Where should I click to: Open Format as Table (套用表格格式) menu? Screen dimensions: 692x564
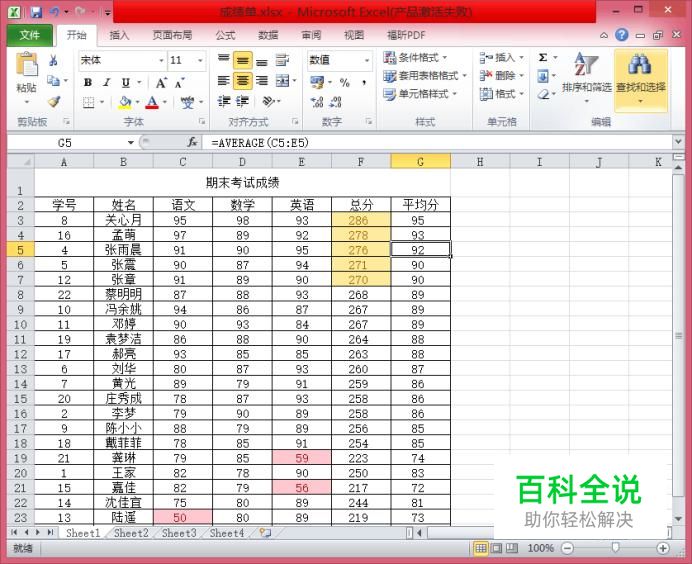click(x=425, y=76)
